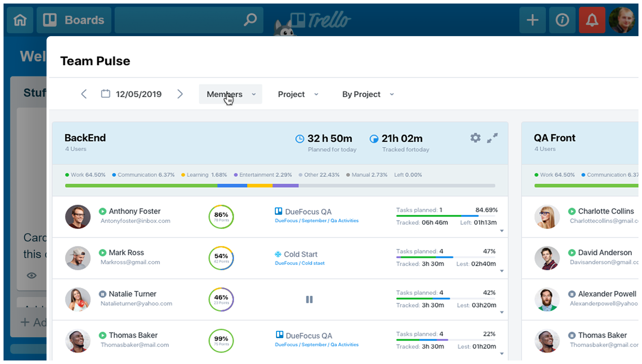Open the By Project dropdown

(368, 94)
